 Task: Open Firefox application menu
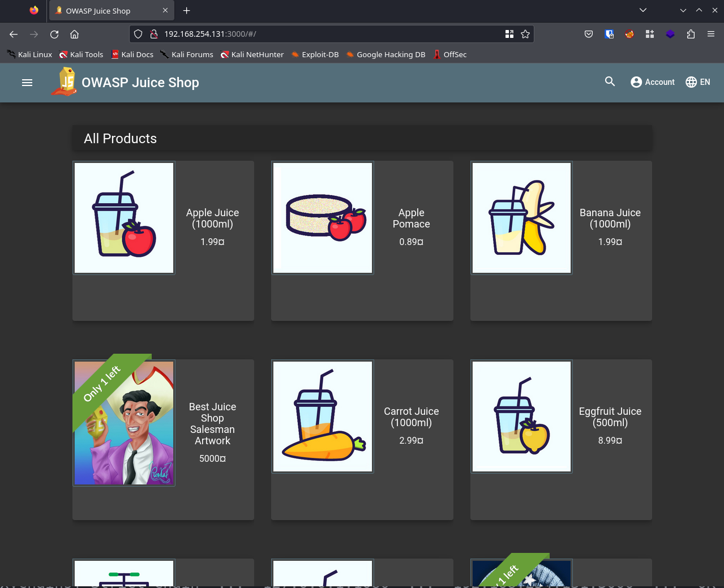(x=711, y=35)
